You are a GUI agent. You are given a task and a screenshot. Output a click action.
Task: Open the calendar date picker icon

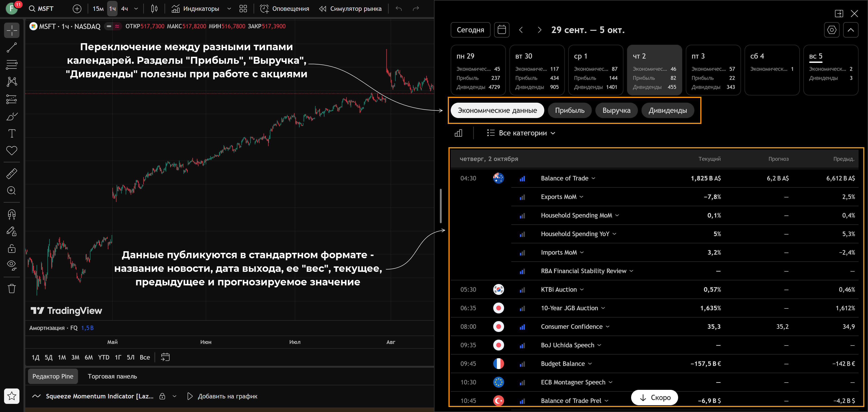(x=501, y=30)
